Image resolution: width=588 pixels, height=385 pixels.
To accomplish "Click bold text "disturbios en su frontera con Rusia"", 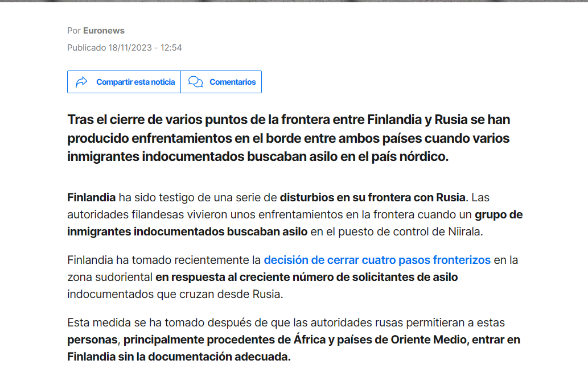I will click(x=373, y=197).
